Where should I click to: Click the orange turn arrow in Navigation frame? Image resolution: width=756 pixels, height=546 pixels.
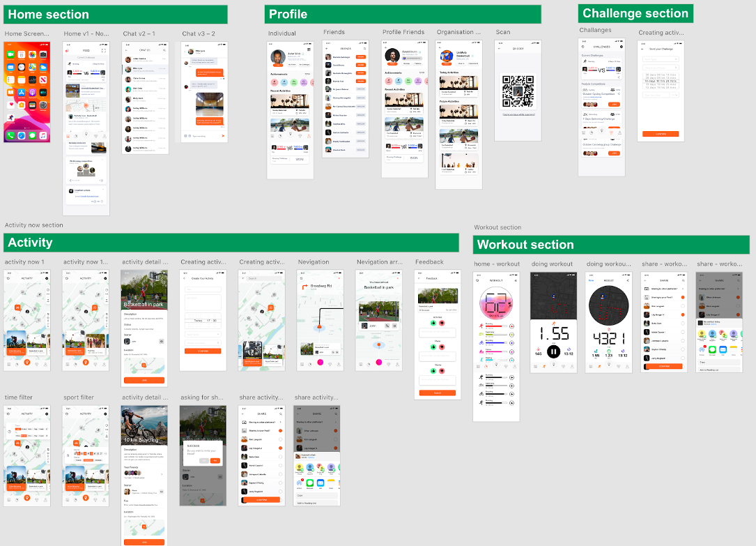coord(304,287)
